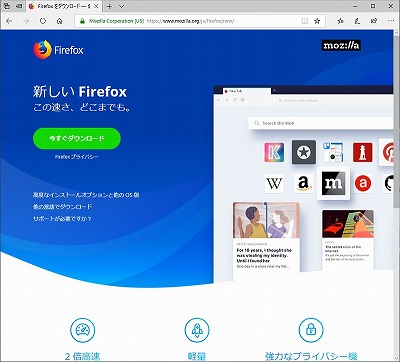
Task: Click the Mozilla logo
Action: 341,45
